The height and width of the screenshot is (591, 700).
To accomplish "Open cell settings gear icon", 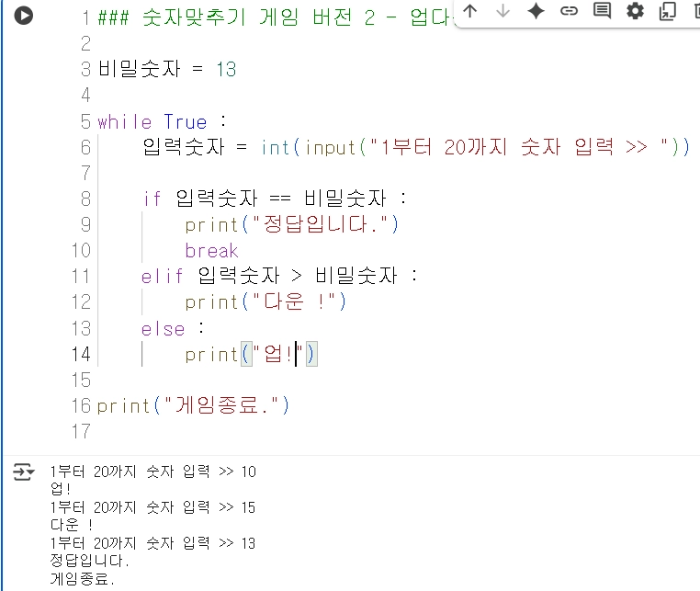I will coord(636,11).
